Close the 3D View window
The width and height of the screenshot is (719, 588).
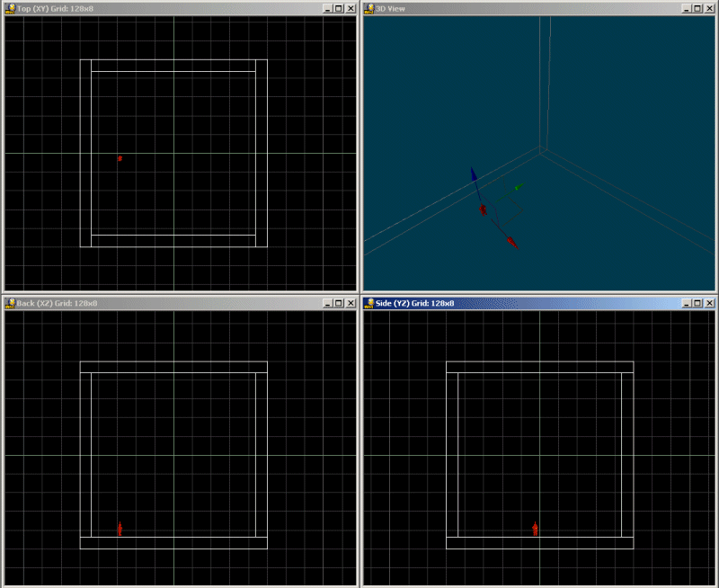point(709,8)
